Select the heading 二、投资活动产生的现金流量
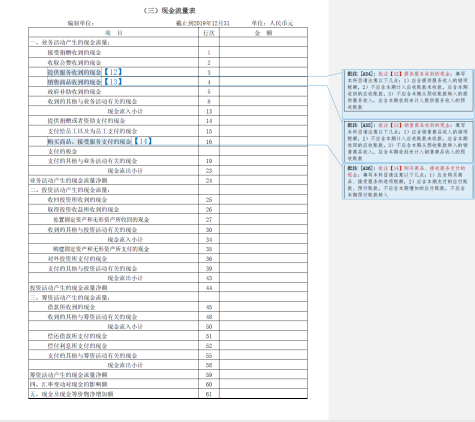The image size is (475, 422). click(x=70, y=190)
